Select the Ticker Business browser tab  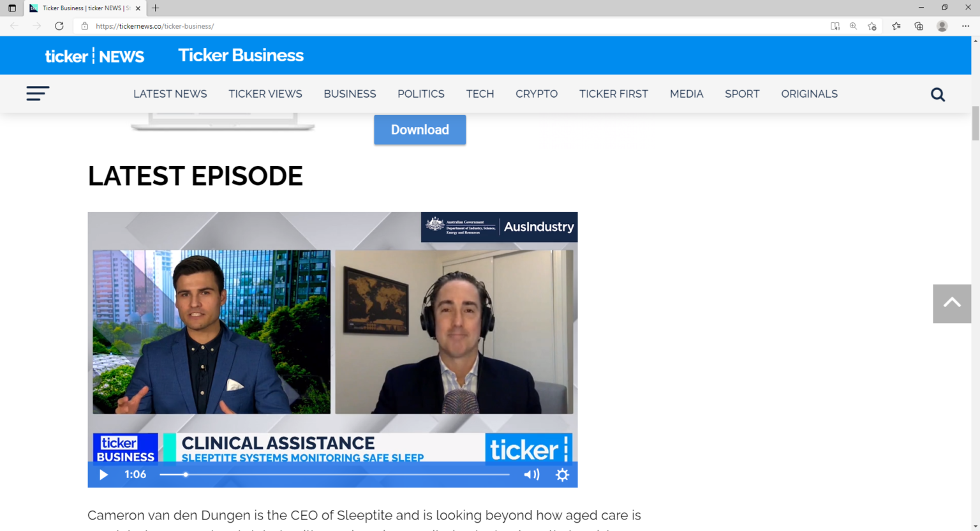[85, 8]
